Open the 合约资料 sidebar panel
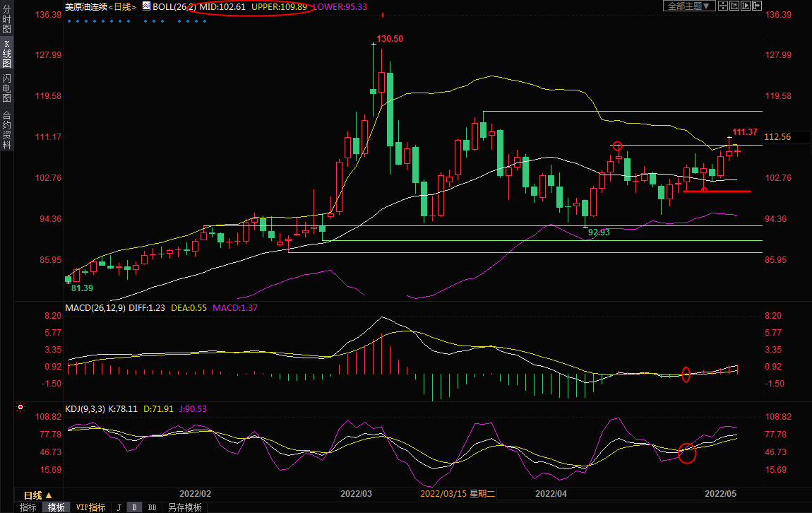Screen dimensions: 812x513 click(6, 130)
